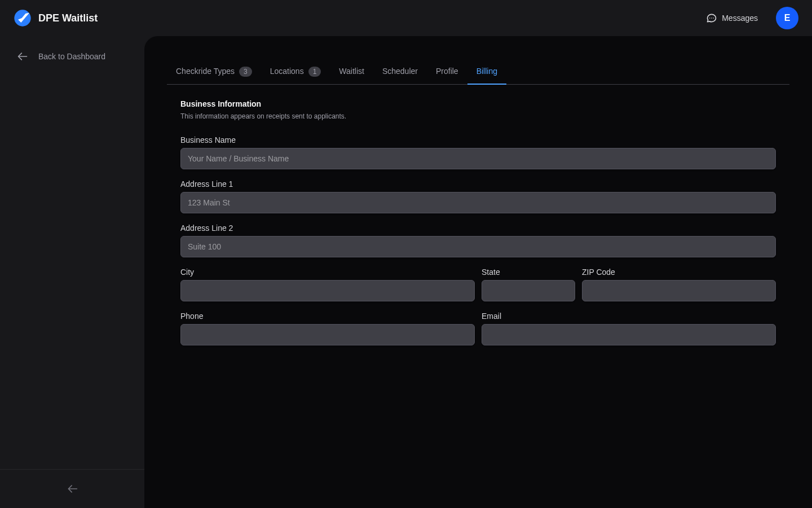Click the count badge on Locations

click(315, 72)
